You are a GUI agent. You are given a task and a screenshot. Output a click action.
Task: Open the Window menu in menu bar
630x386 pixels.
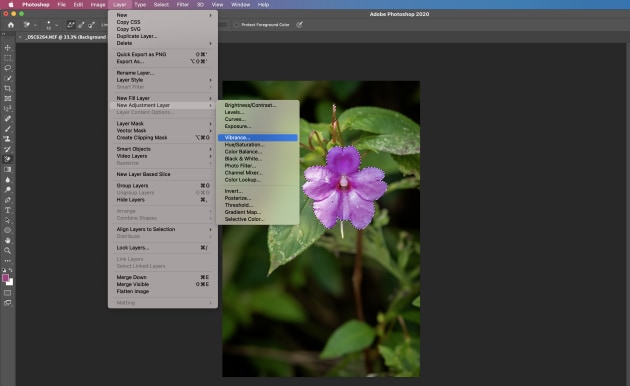tap(240, 5)
